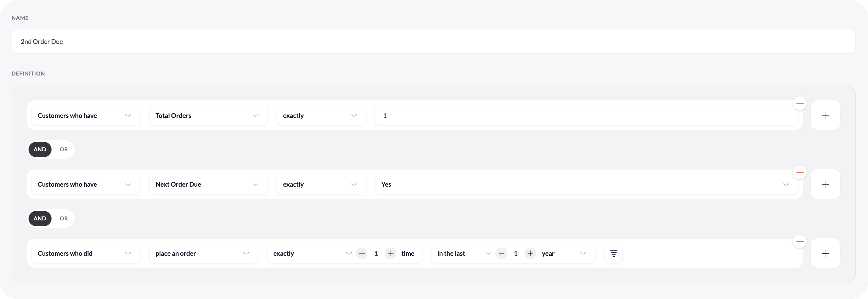
Task: Open the filter icon on order row
Action: [613, 254]
